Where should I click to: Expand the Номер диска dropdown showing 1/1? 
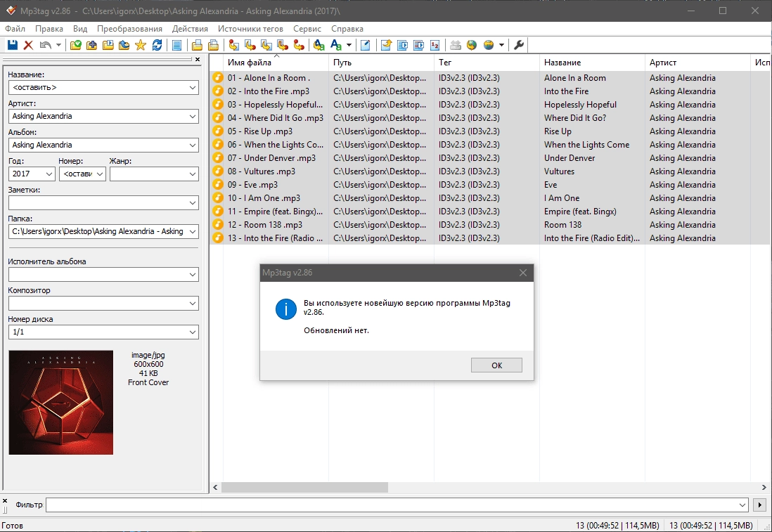coord(193,332)
